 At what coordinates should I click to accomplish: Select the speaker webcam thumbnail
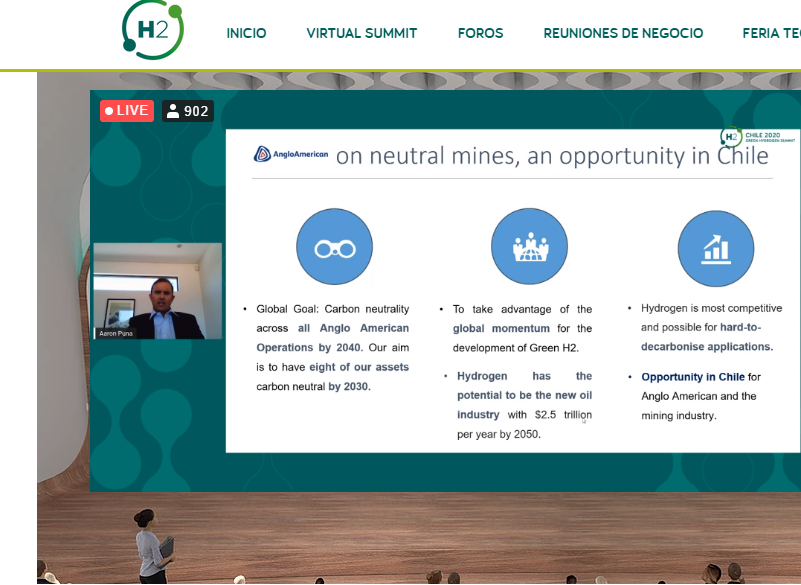(157, 290)
